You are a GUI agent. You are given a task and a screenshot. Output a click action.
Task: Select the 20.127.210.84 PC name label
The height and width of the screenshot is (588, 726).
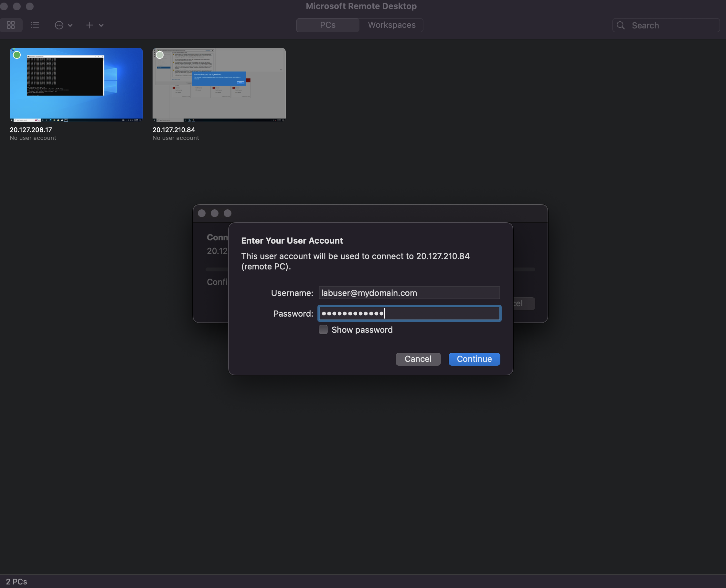click(174, 130)
